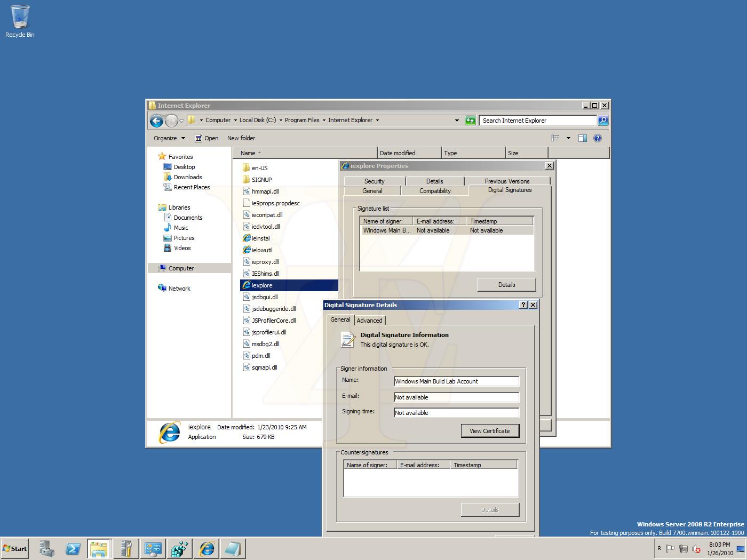Open the Previous Versions tab
Screen dimensions: 747x560
507,181
